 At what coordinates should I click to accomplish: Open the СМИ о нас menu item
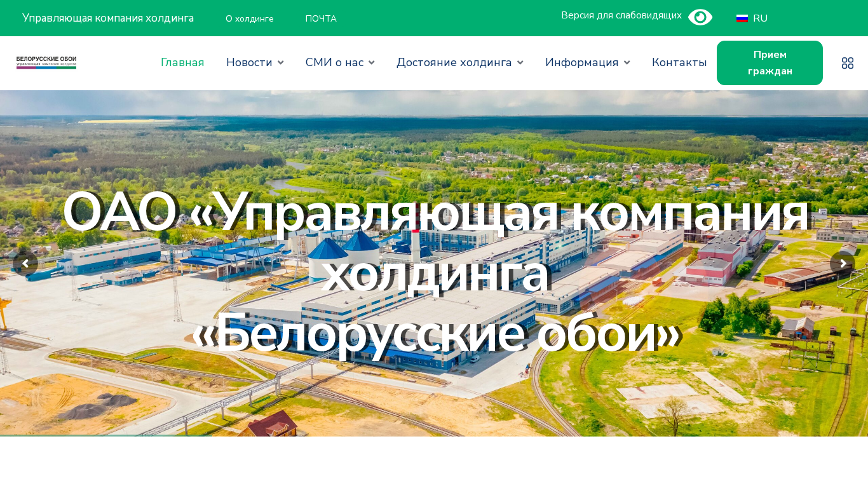pyautogui.click(x=334, y=62)
